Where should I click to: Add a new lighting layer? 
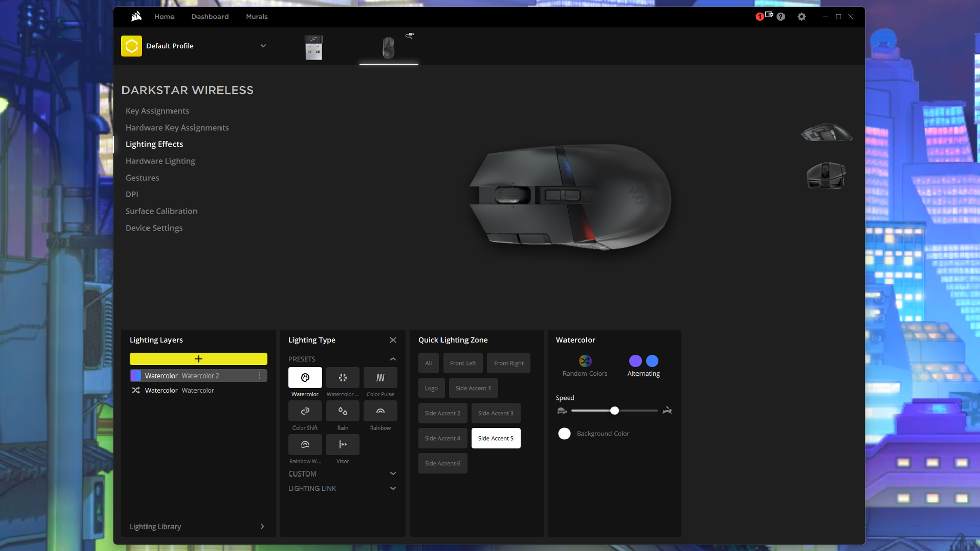199,359
